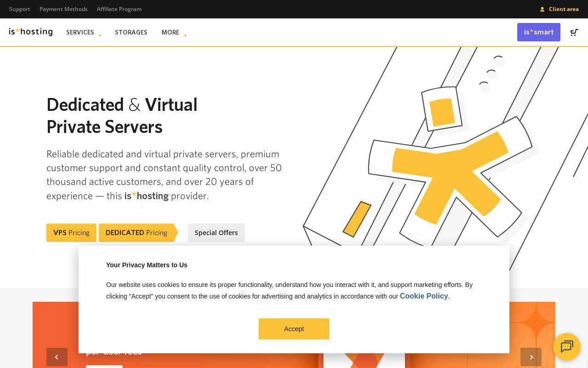Click the 'Dedicated & Virtual Private Servers' heading
Screen dimensions: 588x368
pyautogui.click(x=122, y=115)
